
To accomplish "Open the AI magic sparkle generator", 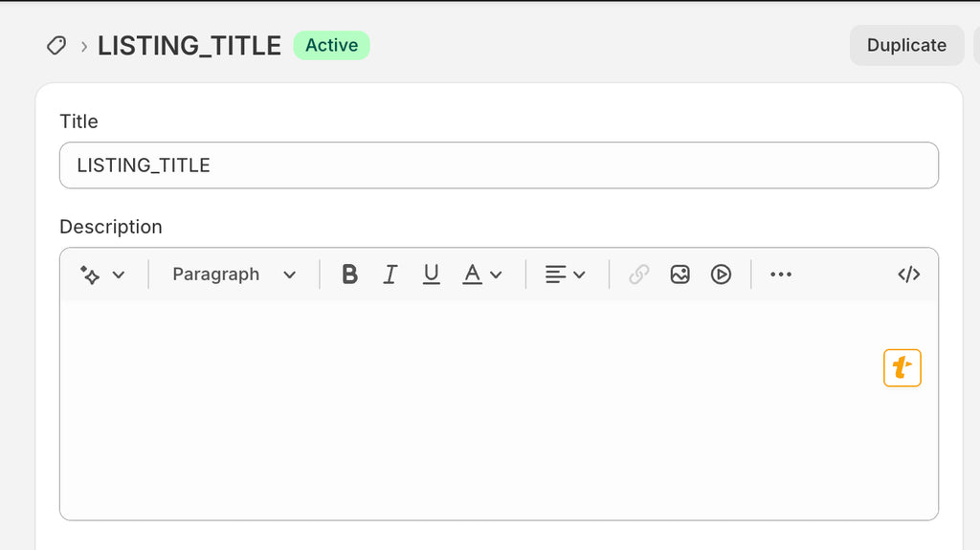I will point(90,275).
